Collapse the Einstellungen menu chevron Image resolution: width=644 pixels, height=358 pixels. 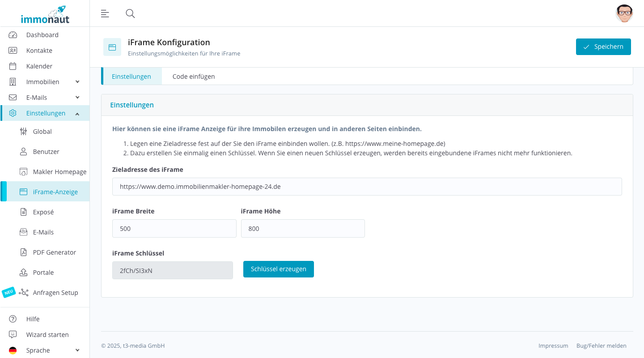(77, 114)
